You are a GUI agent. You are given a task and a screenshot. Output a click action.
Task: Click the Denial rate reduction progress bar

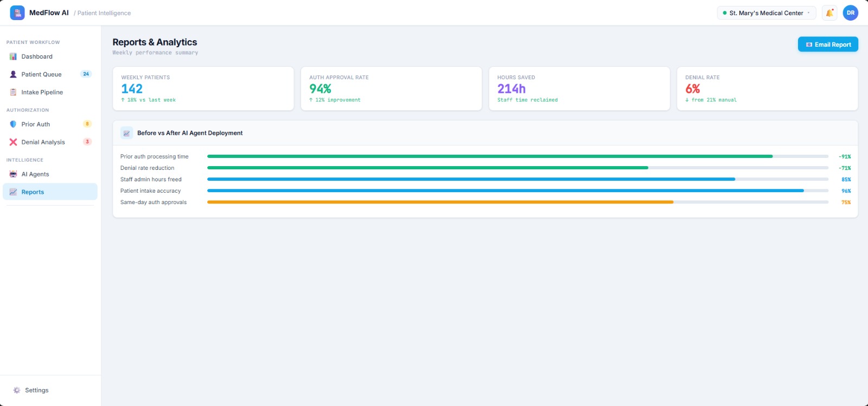(518, 168)
